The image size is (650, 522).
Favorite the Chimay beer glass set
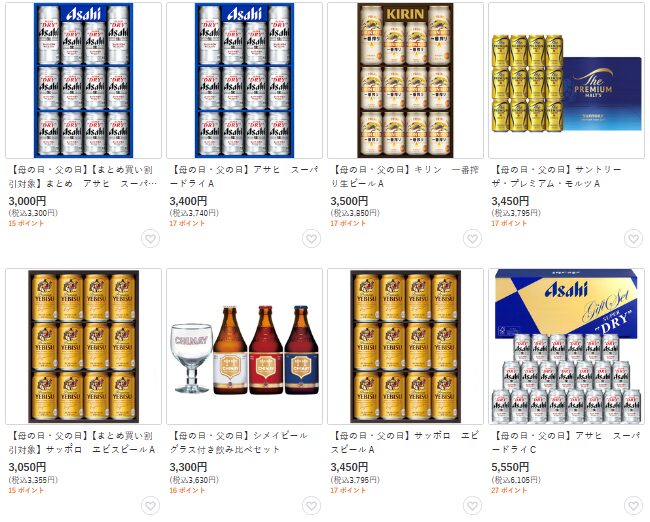(x=311, y=505)
